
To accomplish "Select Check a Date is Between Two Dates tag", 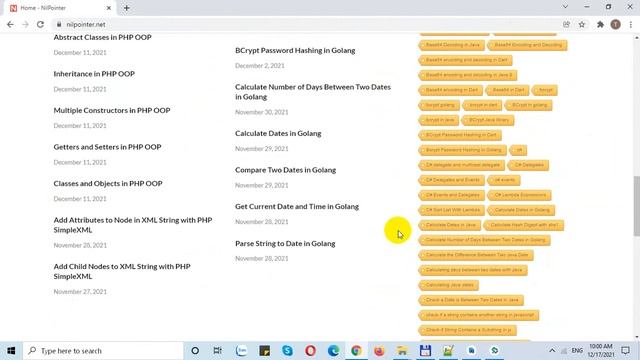I will (471, 300).
